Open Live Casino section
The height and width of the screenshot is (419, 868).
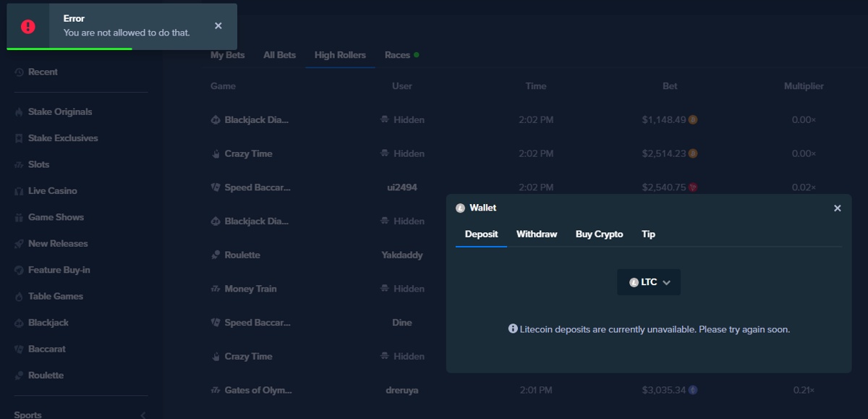52,191
